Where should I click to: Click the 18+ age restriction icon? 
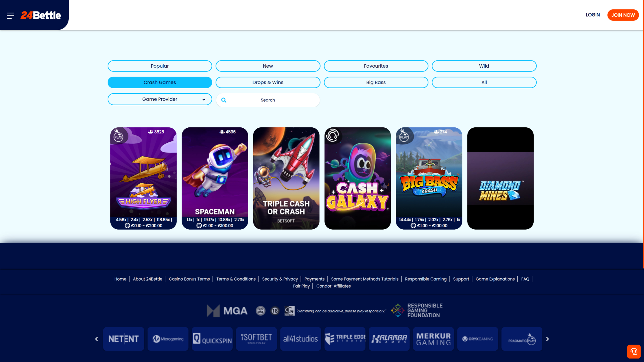pos(275,311)
